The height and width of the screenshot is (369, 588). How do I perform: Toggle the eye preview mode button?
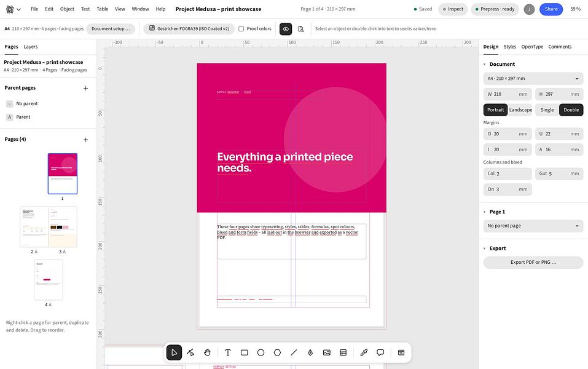point(286,29)
